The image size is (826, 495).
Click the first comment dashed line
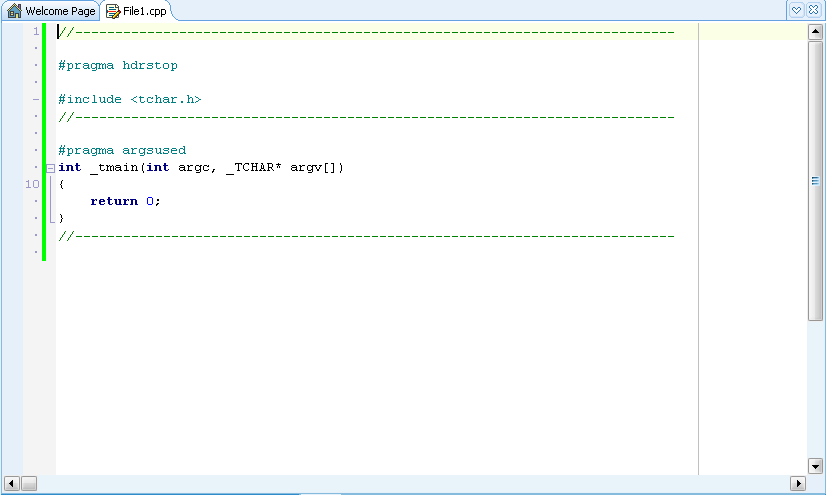(x=366, y=32)
